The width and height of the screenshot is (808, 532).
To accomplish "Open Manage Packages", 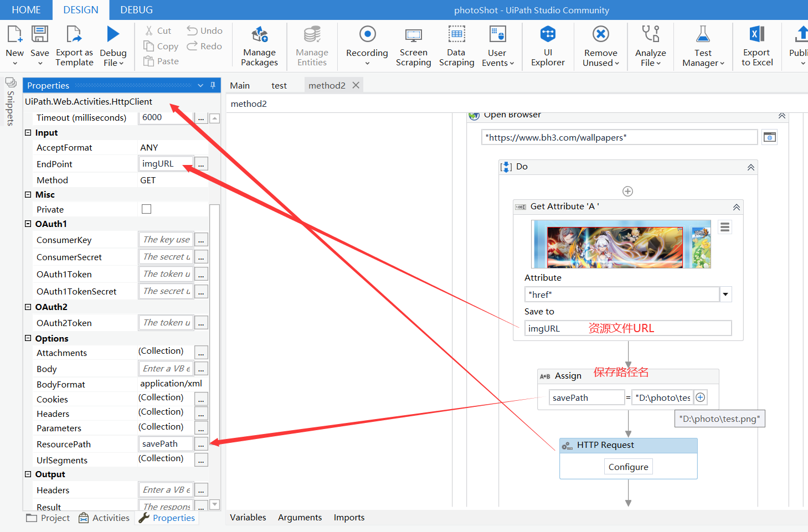I will pos(259,45).
